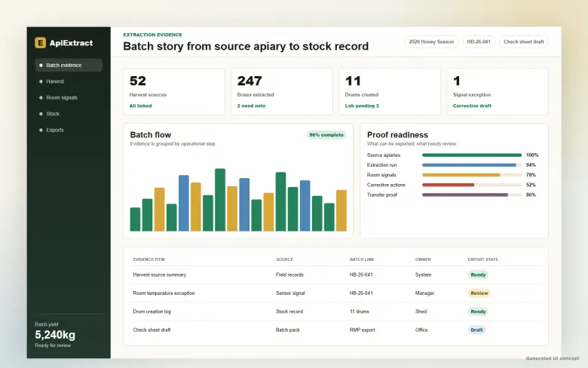Click the 2026 Honey Season pill

coord(431,41)
